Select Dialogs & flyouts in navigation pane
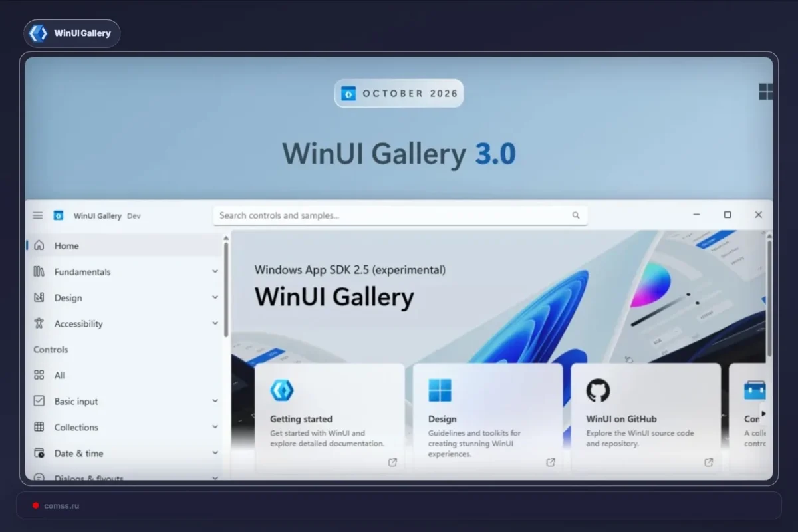798x532 pixels. pos(124,475)
